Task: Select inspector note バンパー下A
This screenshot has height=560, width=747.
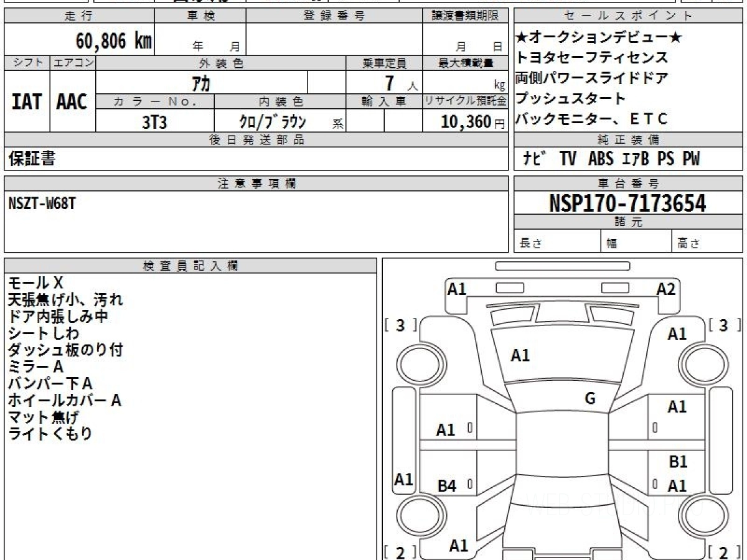Action: (x=50, y=384)
